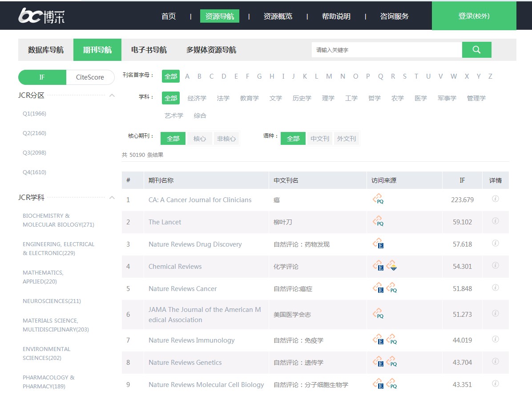Open 资源概览 in the top menu

(x=278, y=16)
